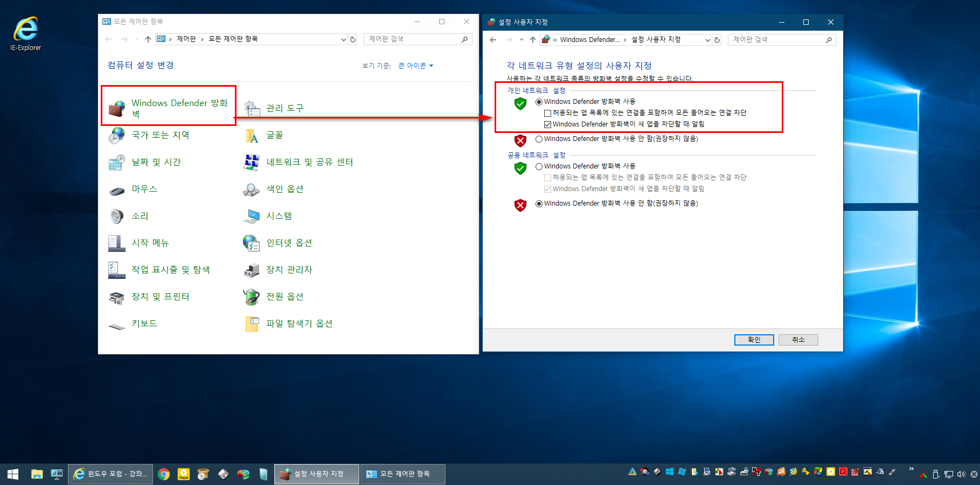Click 모든 제어판 항목 breadcrumb segment
Viewport: 980px width, 485px height.
[x=233, y=39]
